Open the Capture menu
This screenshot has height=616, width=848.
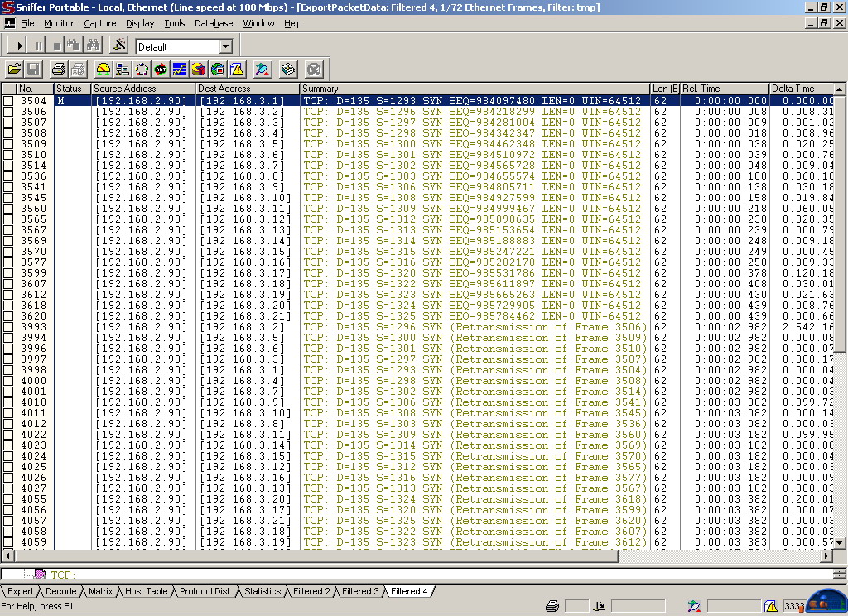tap(99, 23)
